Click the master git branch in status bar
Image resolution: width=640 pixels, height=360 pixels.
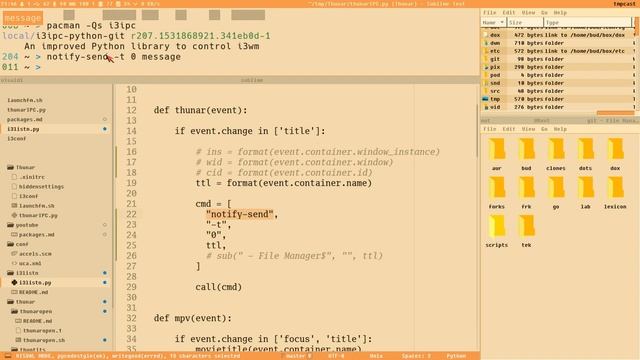pos(298,356)
